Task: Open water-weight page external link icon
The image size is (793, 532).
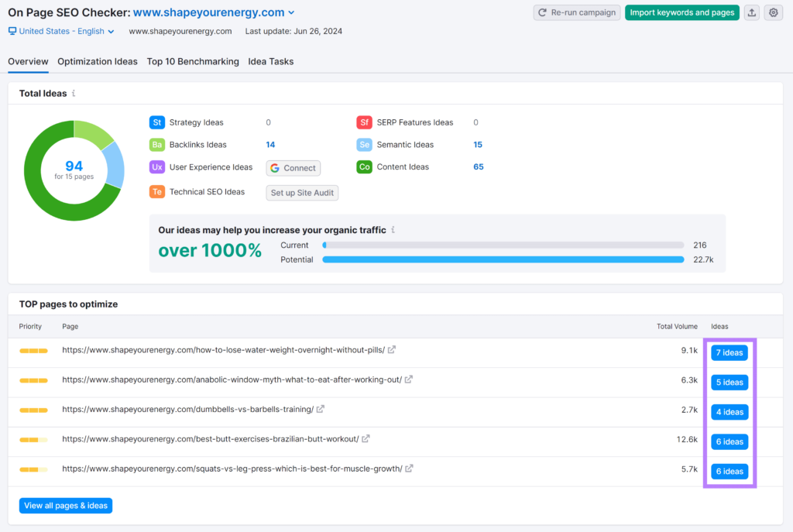Action: pyautogui.click(x=391, y=350)
